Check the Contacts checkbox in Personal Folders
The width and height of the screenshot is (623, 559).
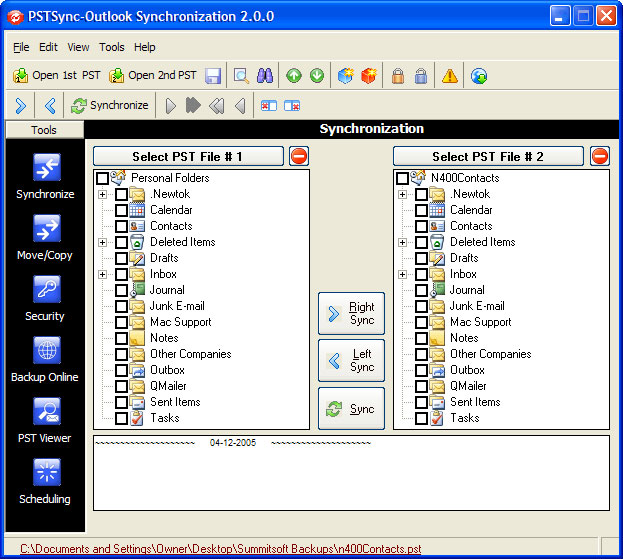pyautogui.click(x=121, y=226)
